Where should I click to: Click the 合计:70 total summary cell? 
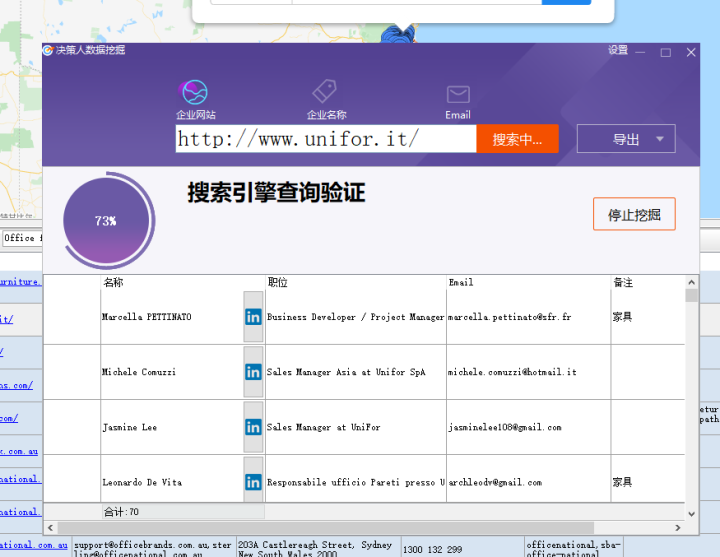click(x=183, y=512)
